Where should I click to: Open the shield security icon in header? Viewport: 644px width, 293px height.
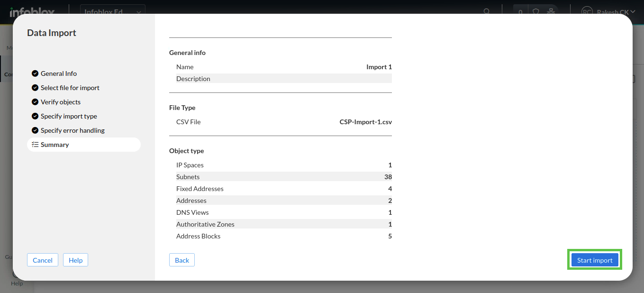pyautogui.click(x=536, y=11)
